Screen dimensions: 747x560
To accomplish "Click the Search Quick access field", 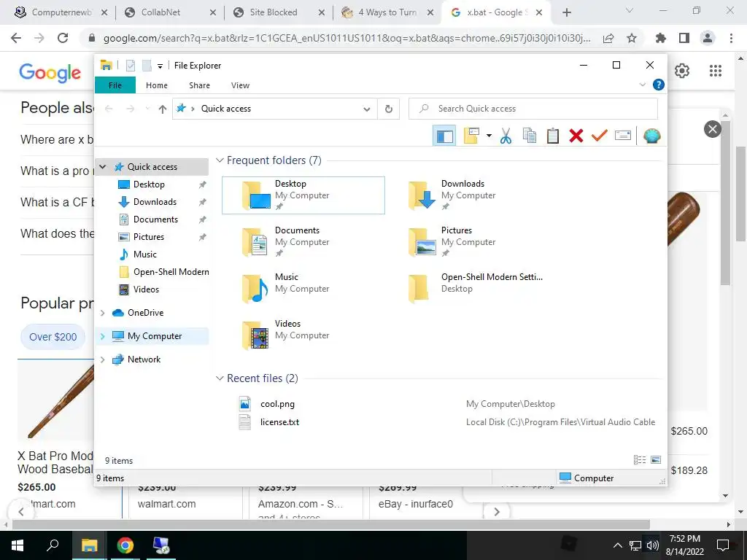I will pyautogui.click(x=533, y=109).
